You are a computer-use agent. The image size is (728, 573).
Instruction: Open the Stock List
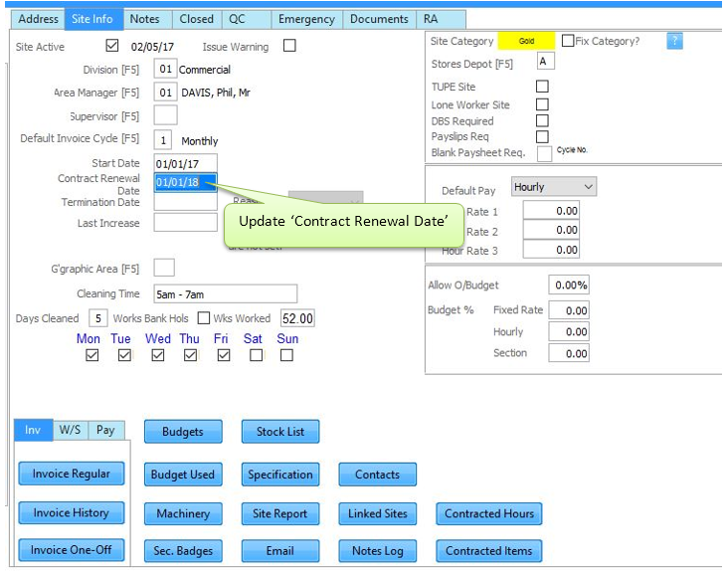tap(280, 432)
